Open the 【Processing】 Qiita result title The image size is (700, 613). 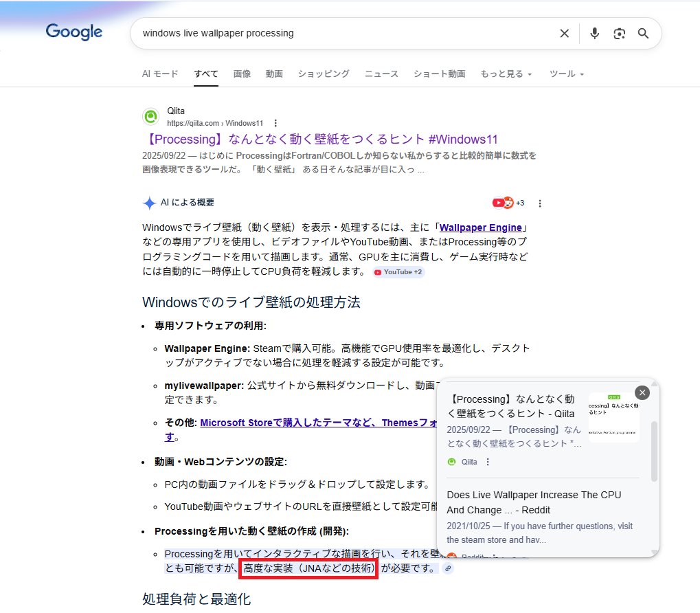(x=321, y=140)
